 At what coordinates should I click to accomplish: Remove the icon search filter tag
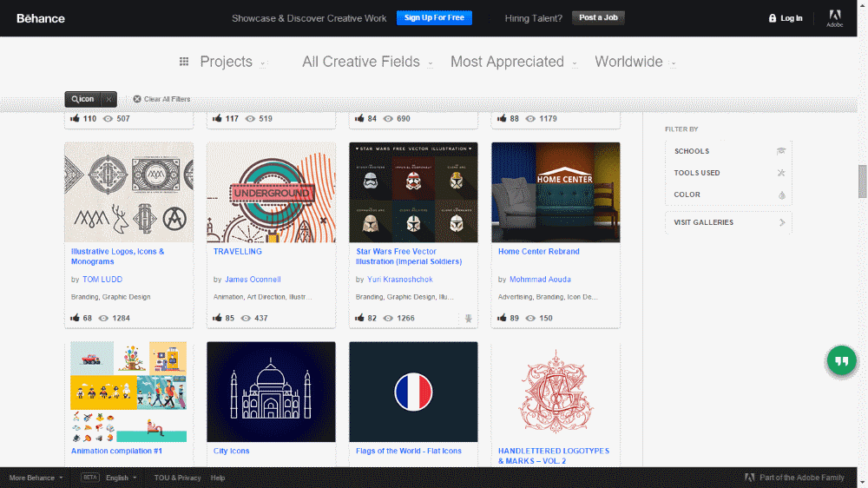(109, 99)
